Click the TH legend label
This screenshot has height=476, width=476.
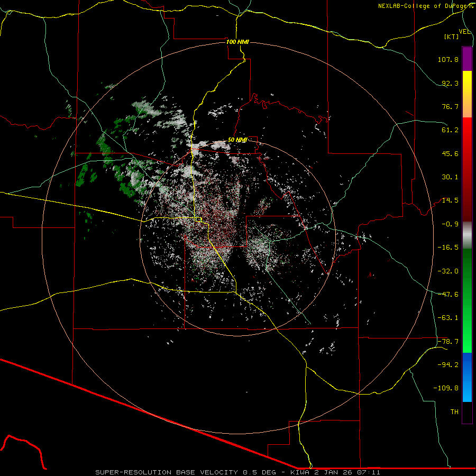tap(454, 412)
